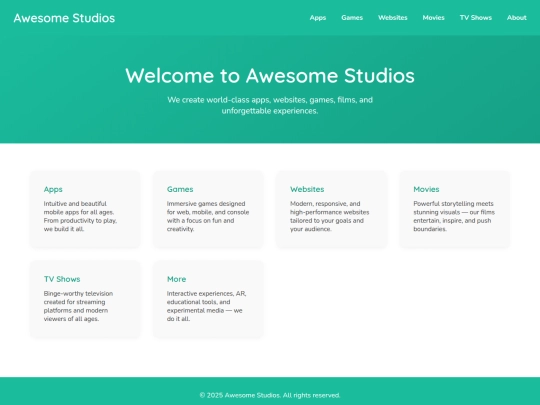The image size is (540, 405).
Task: Click the Welcome to Awesome Studios heading
Action: [270, 75]
